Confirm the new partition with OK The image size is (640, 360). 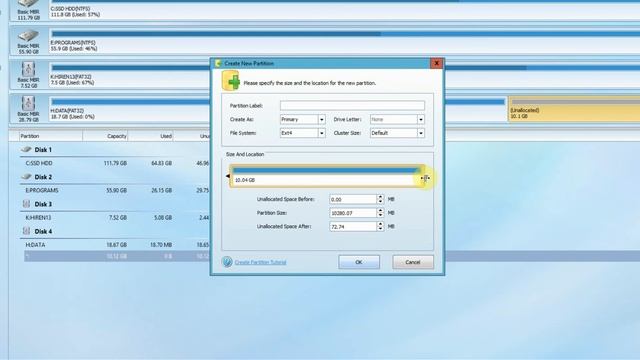pos(359,262)
